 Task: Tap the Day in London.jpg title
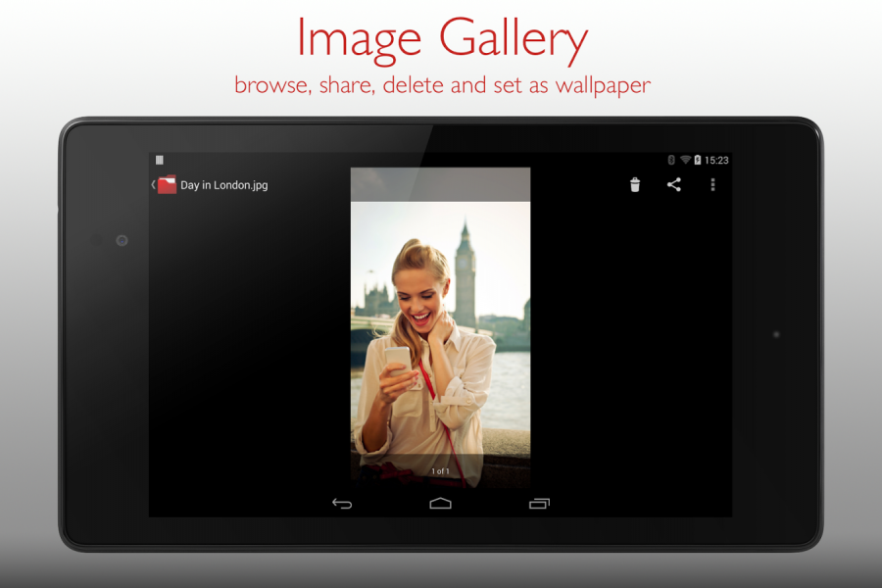point(223,185)
